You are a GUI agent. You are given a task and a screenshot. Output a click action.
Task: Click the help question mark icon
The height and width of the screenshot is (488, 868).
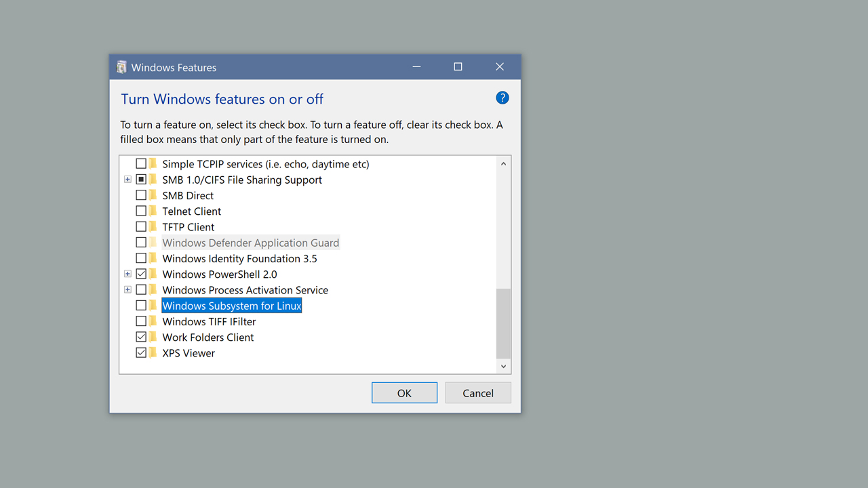click(502, 98)
